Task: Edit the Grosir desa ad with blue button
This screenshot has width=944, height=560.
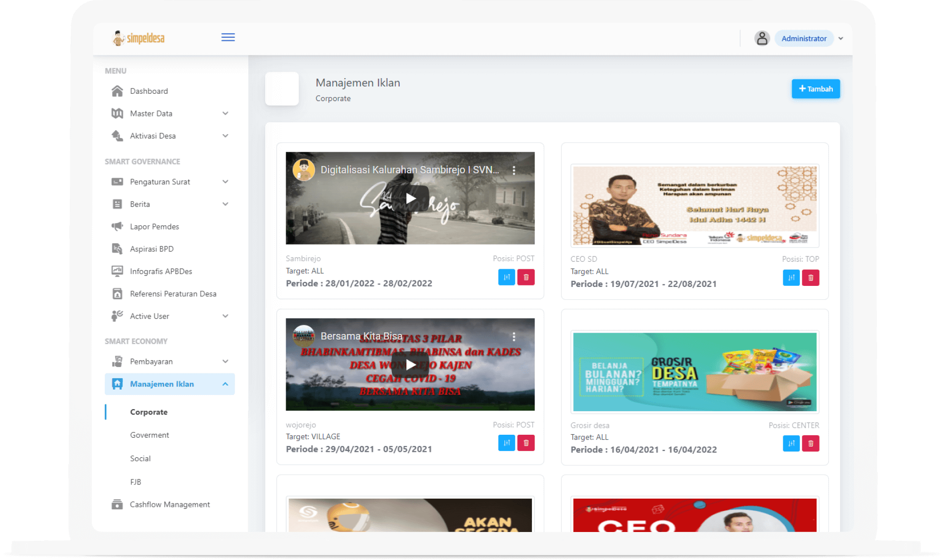Action: click(x=791, y=444)
